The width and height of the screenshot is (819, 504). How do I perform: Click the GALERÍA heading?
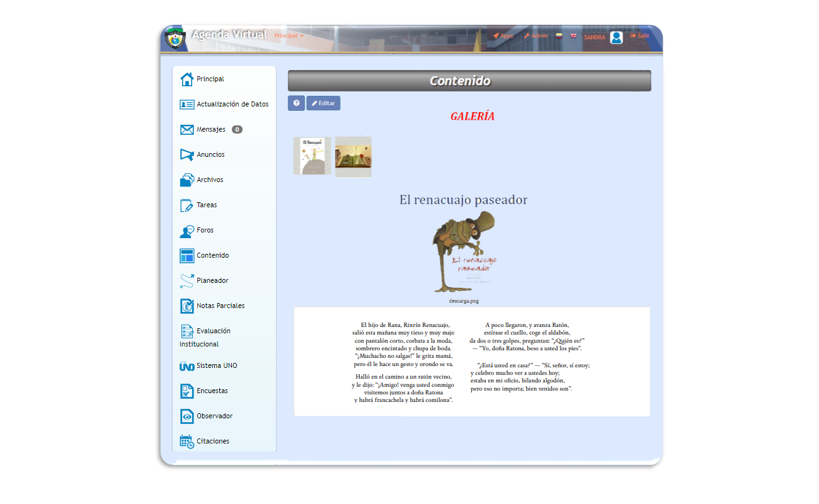pyautogui.click(x=472, y=117)
